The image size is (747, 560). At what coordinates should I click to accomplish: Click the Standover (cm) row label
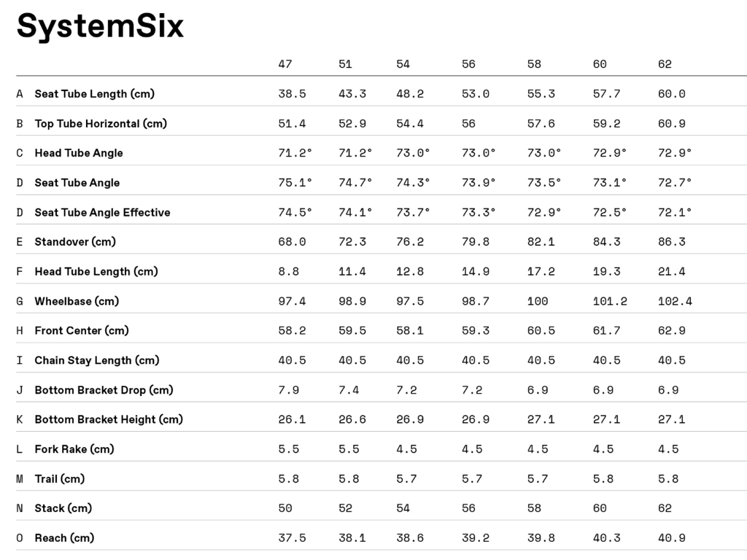click(x=75, y=241)
